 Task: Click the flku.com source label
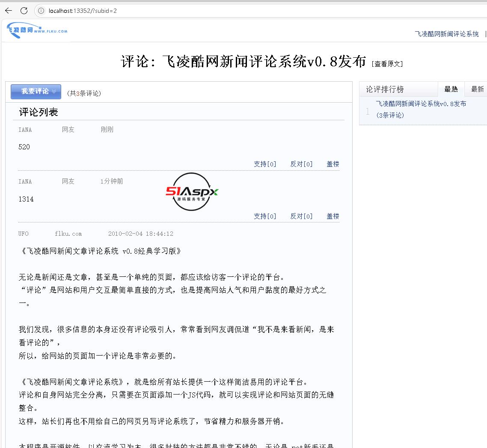click(68, 234)
